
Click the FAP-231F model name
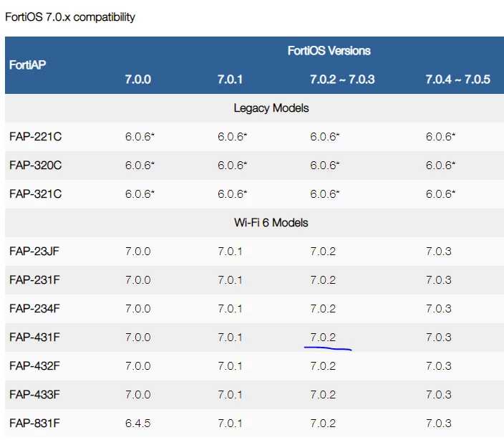click(34, 279)
